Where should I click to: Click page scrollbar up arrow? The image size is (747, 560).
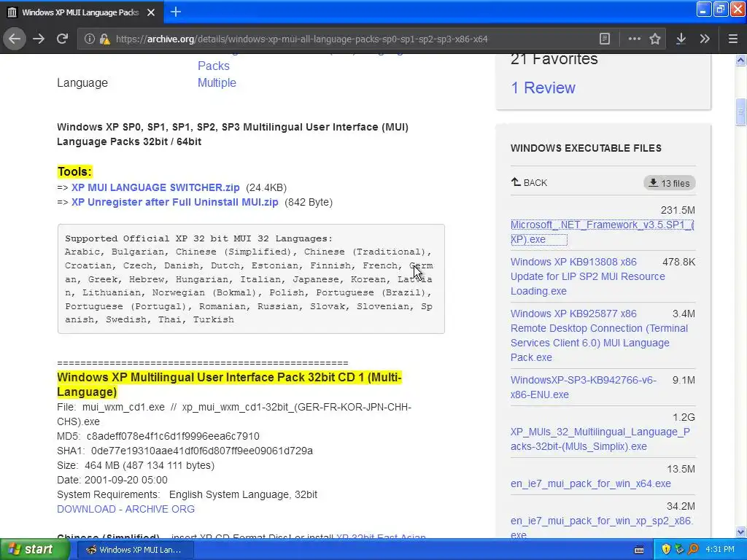tap(740, 60)
